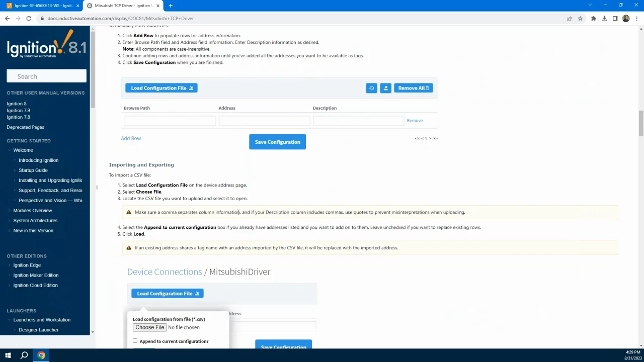Close the Ignition-SE-656KH13-WS tab
The height and width of the screenshot is (362, 644).
(77, 6)
